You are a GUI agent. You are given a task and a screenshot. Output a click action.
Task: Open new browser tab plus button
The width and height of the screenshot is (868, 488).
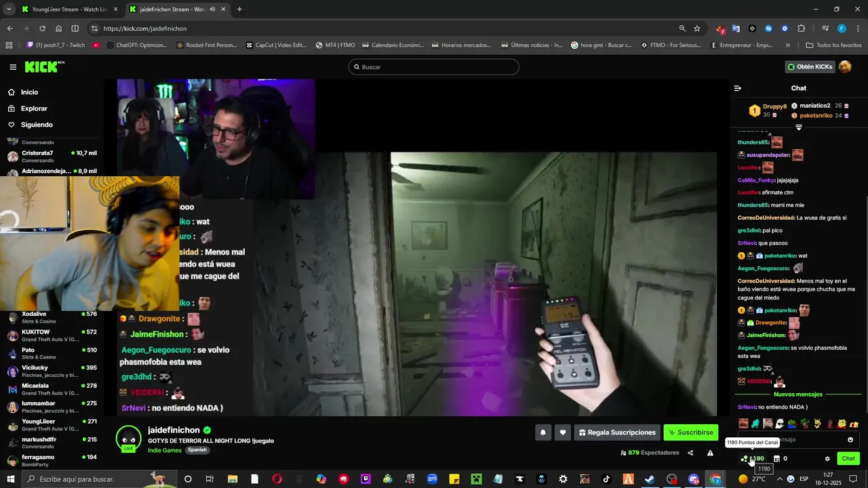[239, 9]
